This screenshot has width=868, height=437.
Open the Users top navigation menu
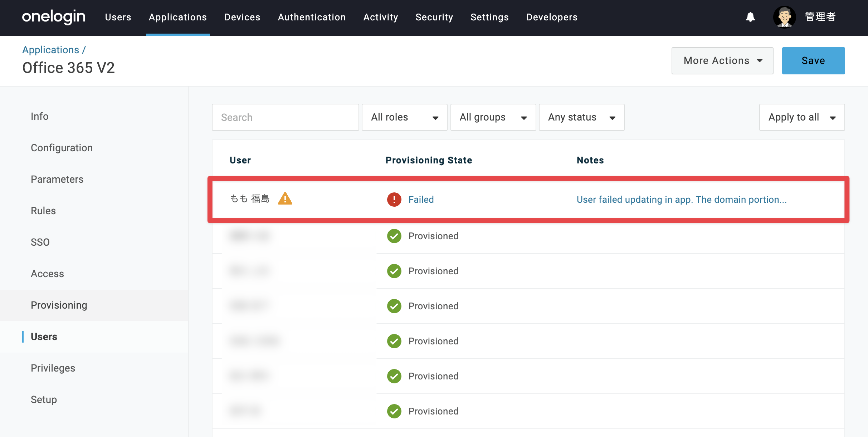[118, 17]
